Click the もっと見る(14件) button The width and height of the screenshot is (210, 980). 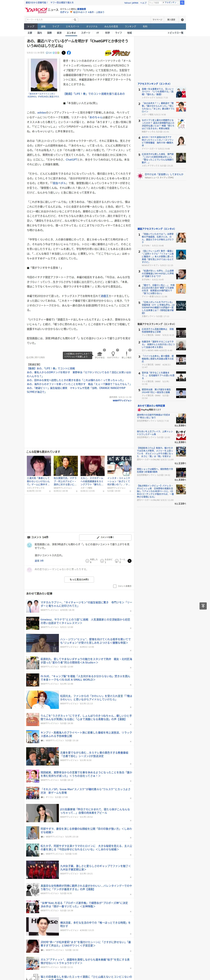click(x=79, y=579)
